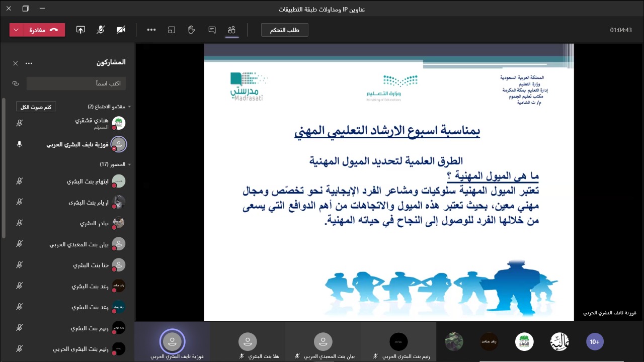Click presenter name label under shared slide

click(x=609, y=313)
